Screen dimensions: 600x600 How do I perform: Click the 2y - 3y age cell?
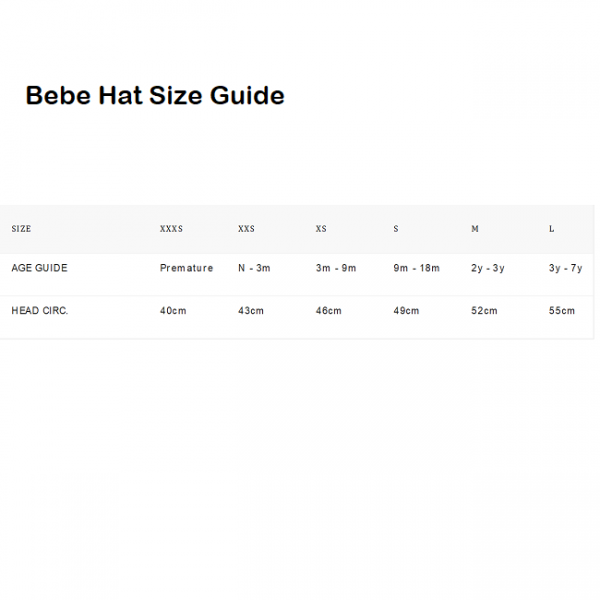488,268
